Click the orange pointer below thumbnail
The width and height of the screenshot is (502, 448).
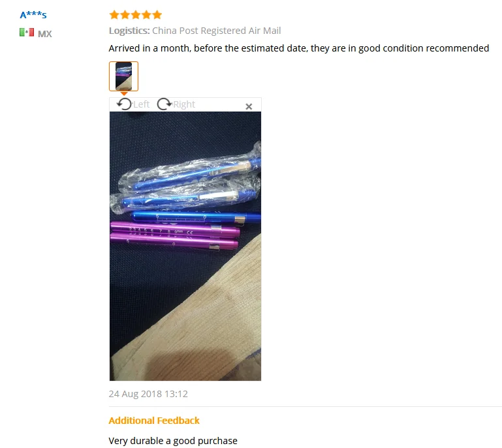[124, 93]
